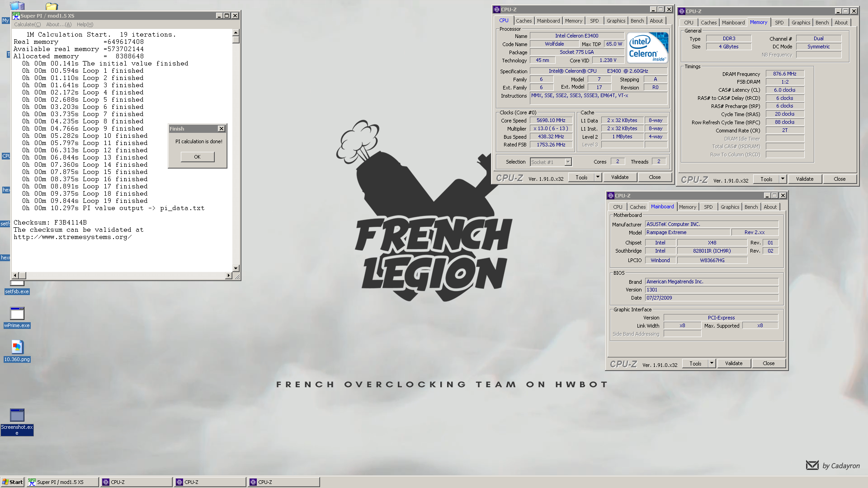868x488 pixels.
Task: Open the Help menu in Super PI
Action: 85,24
